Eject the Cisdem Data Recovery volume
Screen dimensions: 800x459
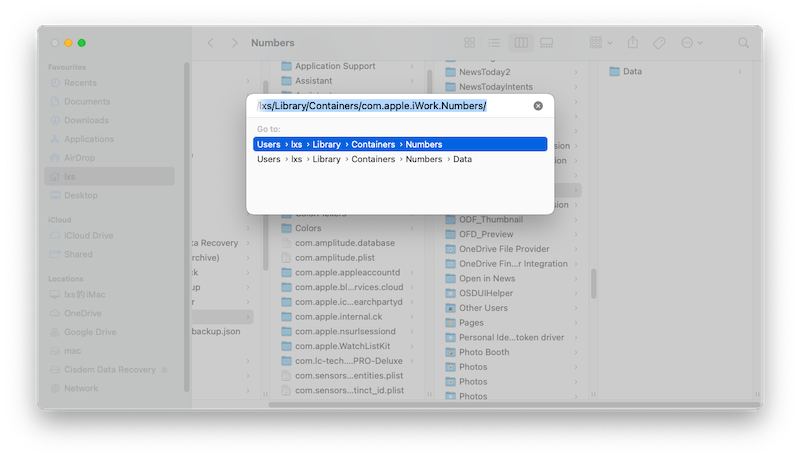coord(164,369)
